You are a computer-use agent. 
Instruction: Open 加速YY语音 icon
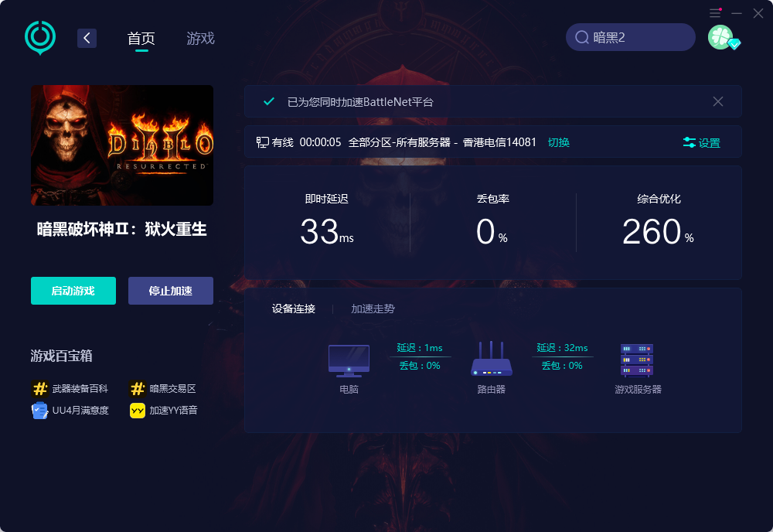click(x=138, y=411)
